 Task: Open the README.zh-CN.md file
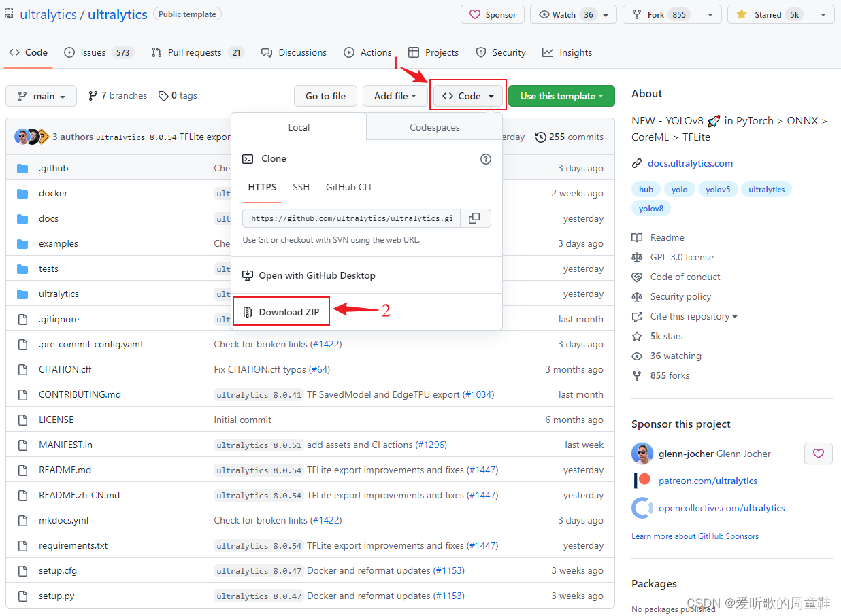coord(79,495)
